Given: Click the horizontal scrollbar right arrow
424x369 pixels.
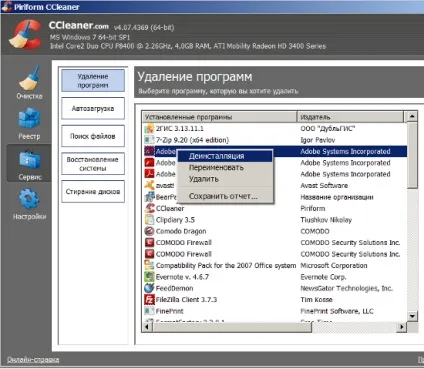Looking at the screenshot, I should [402, 327].
